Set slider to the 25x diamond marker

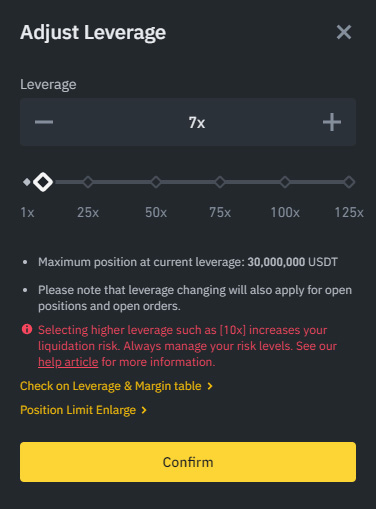(x=88, y=182)
